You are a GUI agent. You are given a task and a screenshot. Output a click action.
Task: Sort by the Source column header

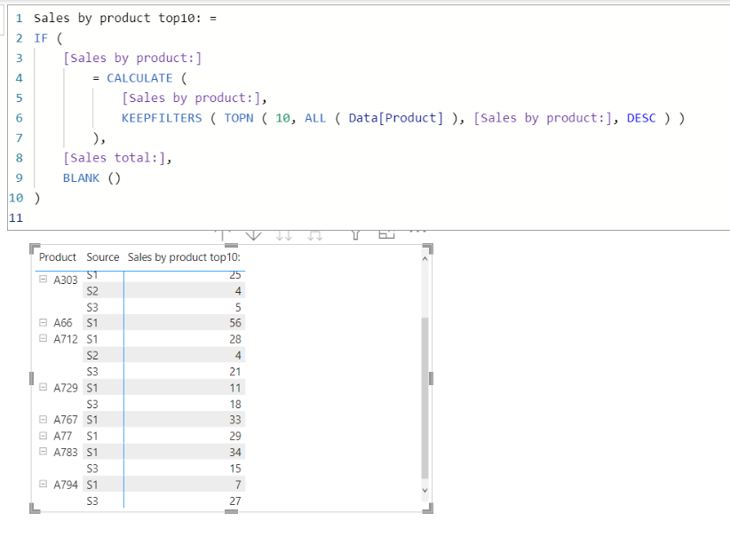click(102, 257)
